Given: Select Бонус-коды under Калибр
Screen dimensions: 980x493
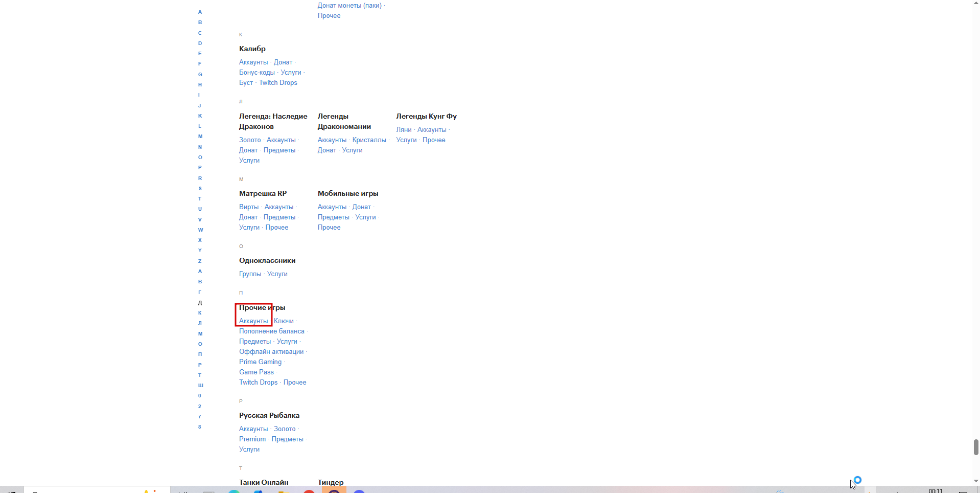Looking at the screenshot, I should tap(257, 73).
